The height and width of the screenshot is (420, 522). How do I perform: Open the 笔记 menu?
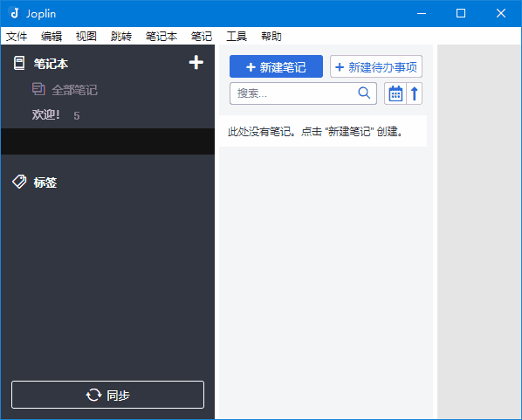point(202,37)
